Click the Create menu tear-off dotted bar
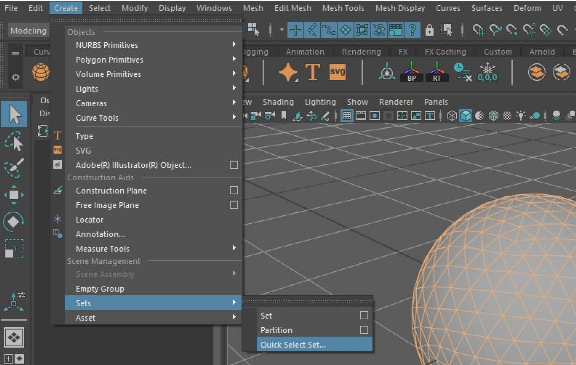This screenshot has width=576, height=365. tap(147, 20)
